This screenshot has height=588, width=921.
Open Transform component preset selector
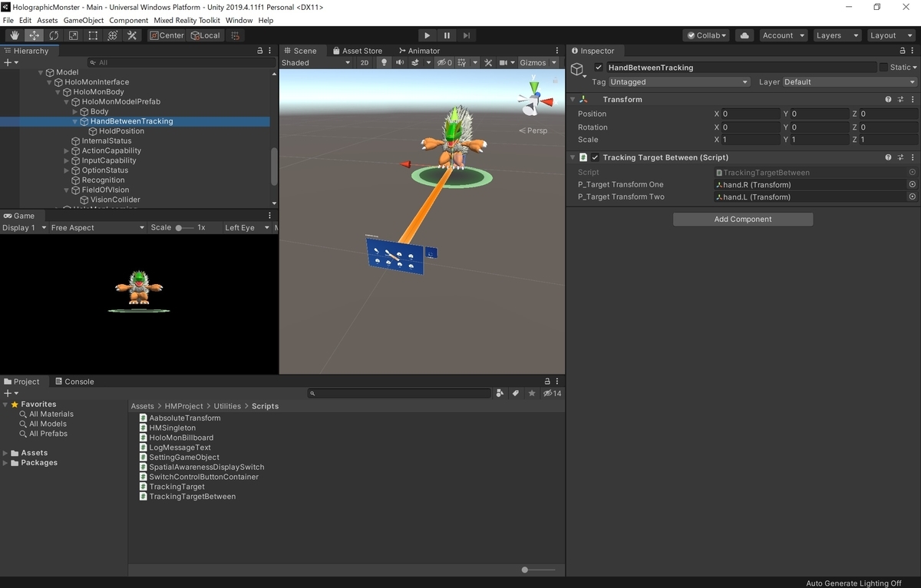[x=900, y=100]
